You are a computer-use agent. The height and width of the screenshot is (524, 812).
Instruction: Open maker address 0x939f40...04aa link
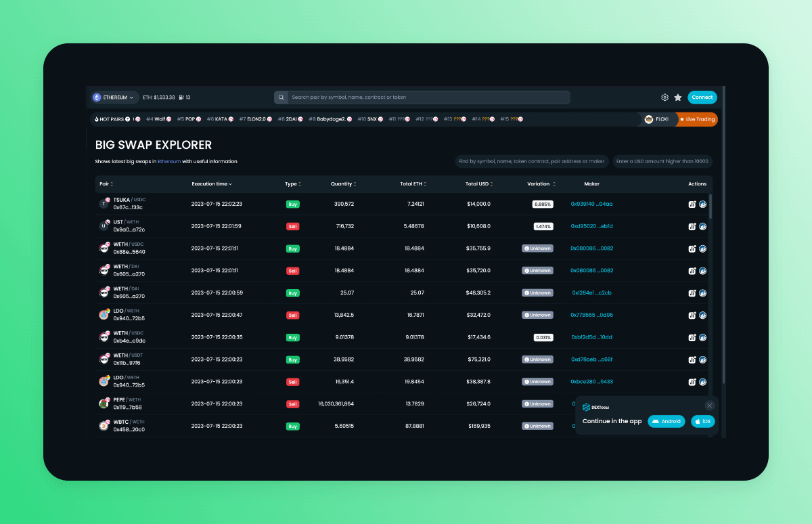tap(591, 204)
